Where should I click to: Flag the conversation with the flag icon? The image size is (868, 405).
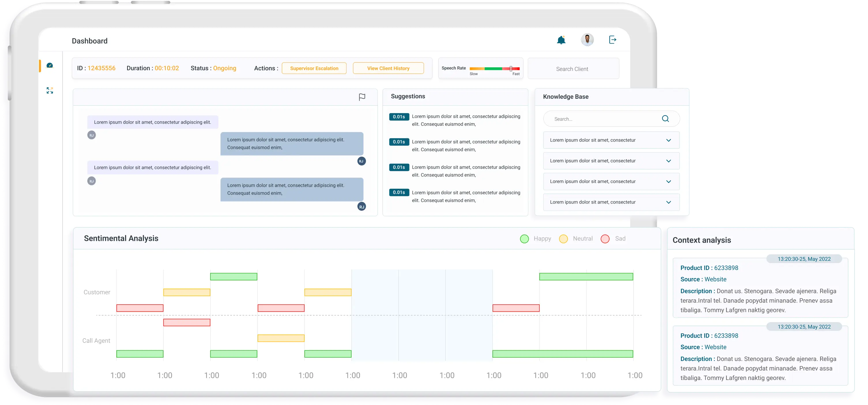click(362, 97)
